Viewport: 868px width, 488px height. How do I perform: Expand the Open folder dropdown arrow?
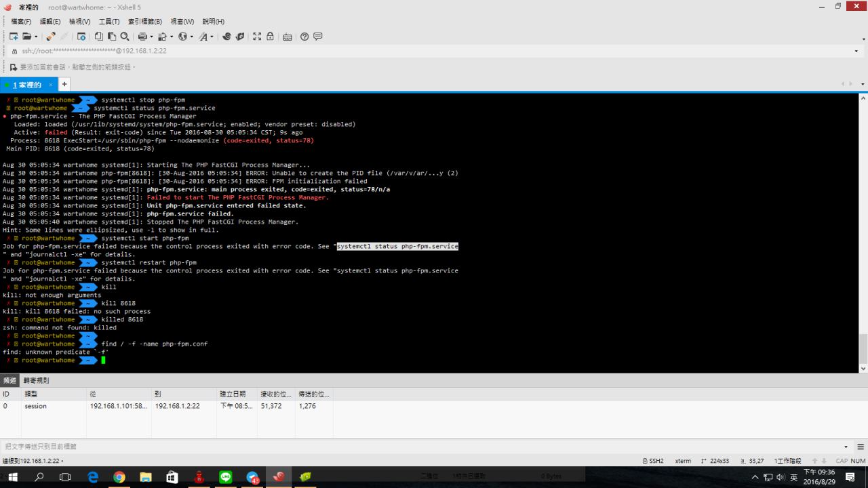(35, 37)
